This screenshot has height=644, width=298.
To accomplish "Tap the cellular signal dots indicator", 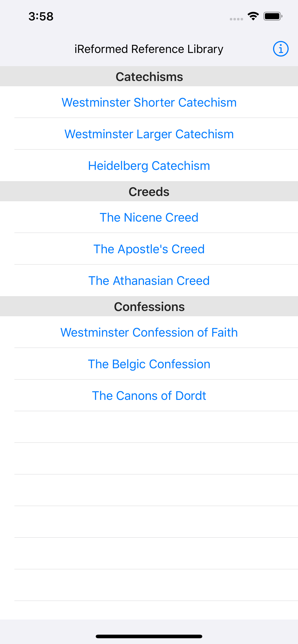I will pyautogui.click(x=236, y=19).
